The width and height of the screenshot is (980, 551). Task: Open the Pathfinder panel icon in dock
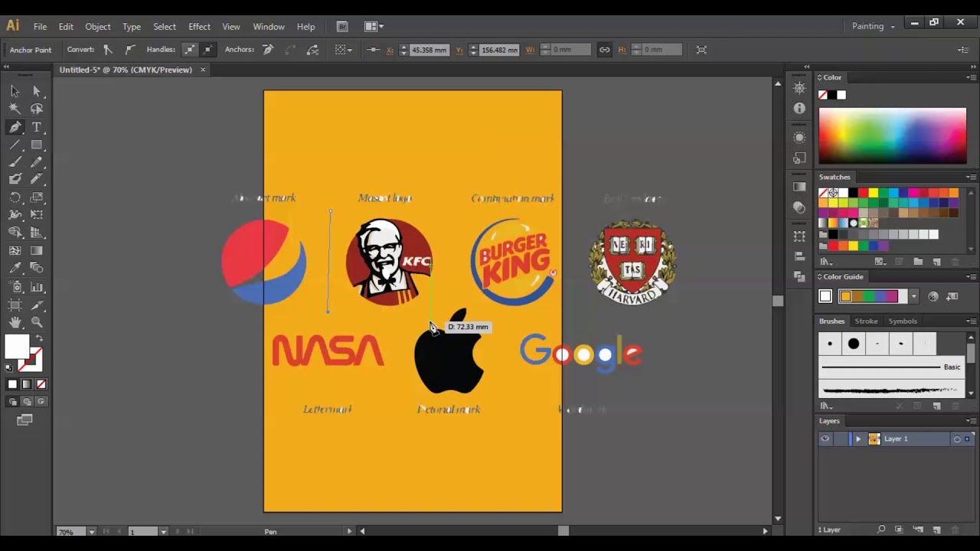click(799, 276)
